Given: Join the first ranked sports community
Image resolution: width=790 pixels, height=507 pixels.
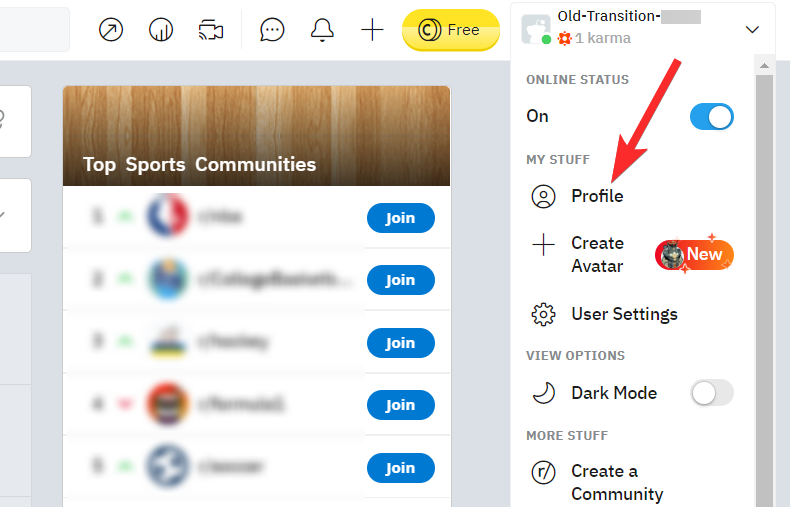Looking at the screenshot, I should [400, 218].
